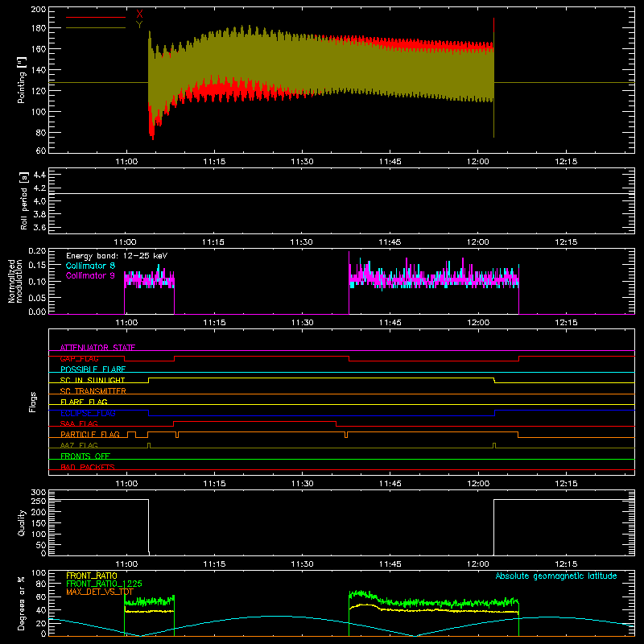
Task: Click the 12:15 time label beneath the Quality plot
Action: [x=566, y=564]
